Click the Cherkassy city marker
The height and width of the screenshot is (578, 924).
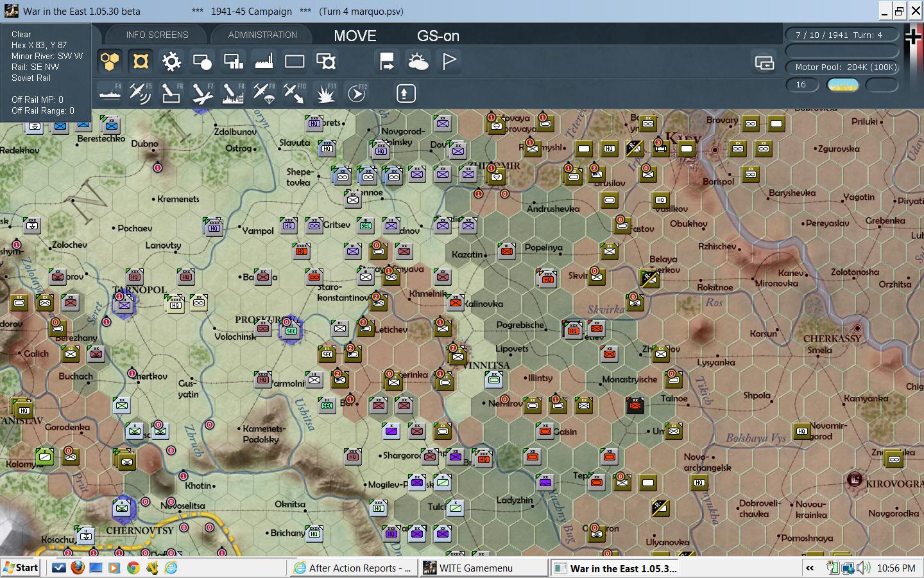tap(857, 328)
